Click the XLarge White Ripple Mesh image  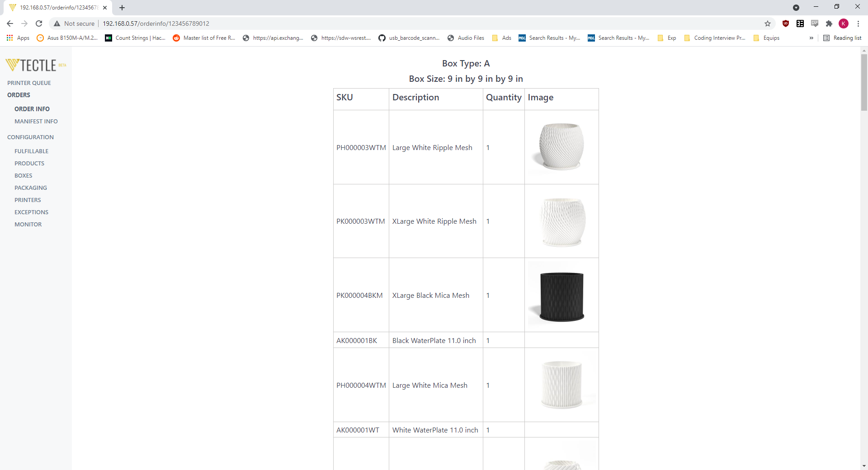pyautogui.click(x=561, y=221)
